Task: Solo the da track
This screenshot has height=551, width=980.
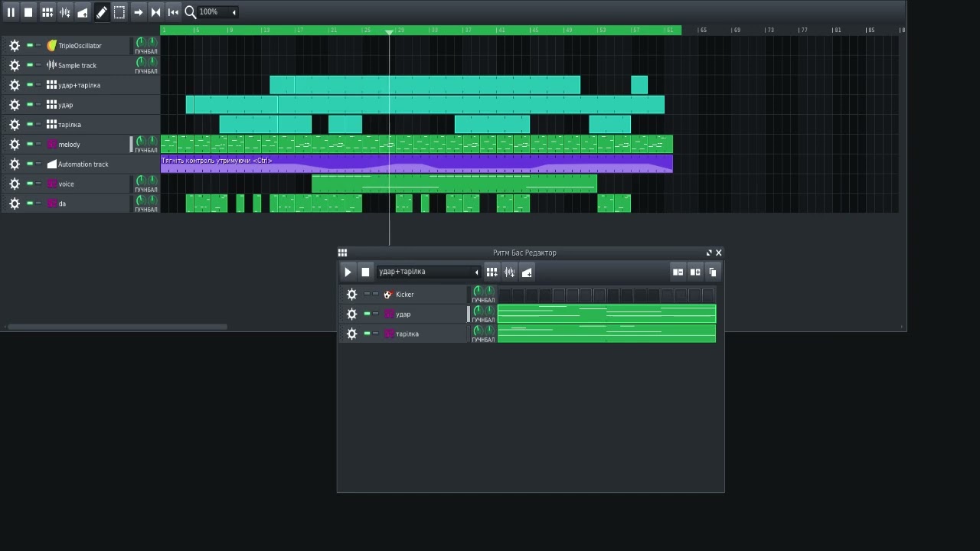Action: pyautogui.click(x=38, y=204)
